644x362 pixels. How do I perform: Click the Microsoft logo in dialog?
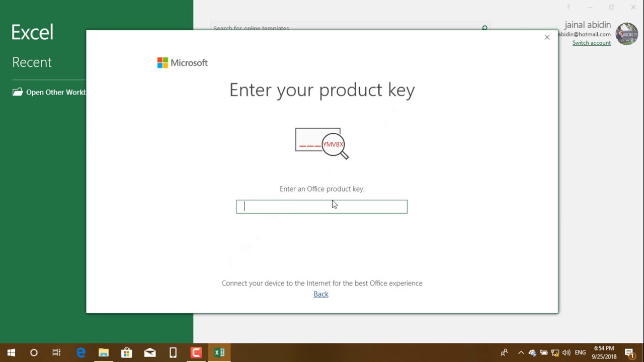pos(182,63)
